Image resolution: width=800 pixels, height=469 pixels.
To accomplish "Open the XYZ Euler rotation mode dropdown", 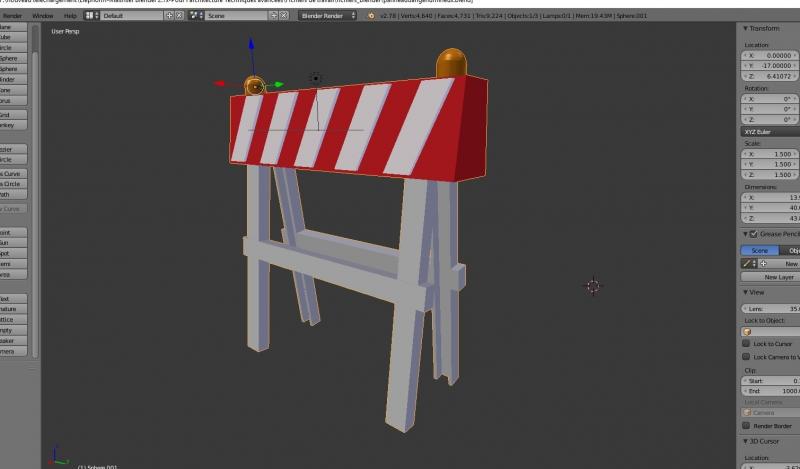I will pyautogui.click(x=770, y=132).
